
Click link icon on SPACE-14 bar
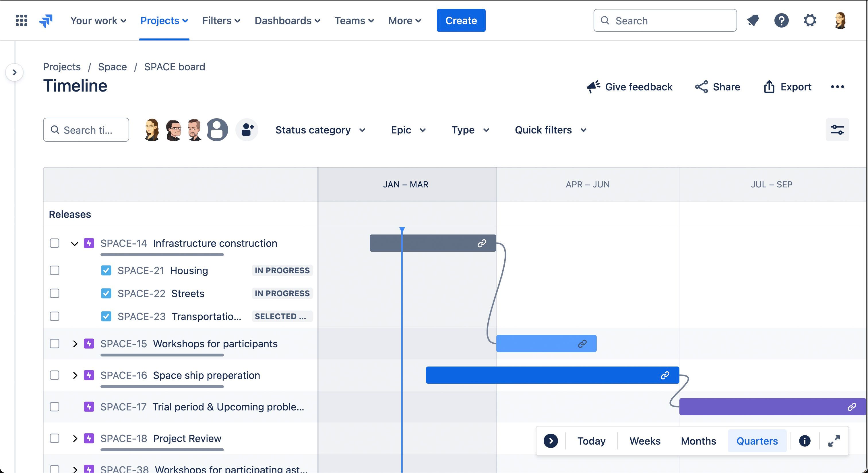tap(482, 243)
